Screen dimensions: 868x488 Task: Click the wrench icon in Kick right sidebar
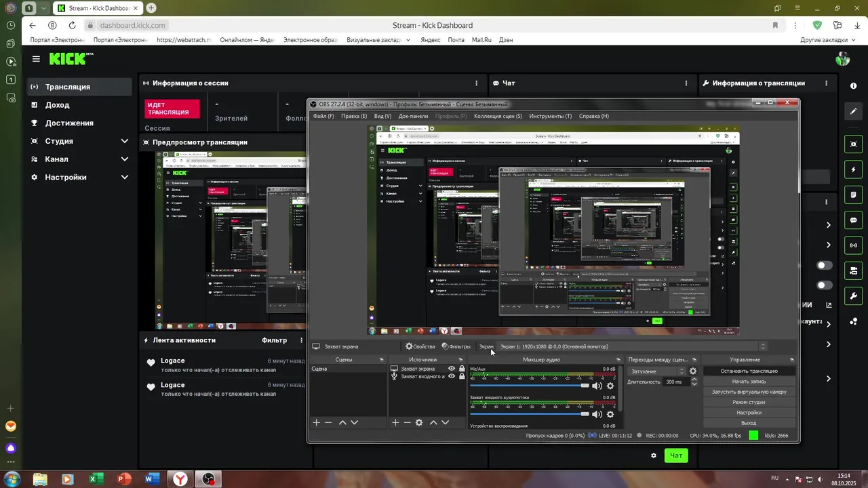(x=854, y=296)
